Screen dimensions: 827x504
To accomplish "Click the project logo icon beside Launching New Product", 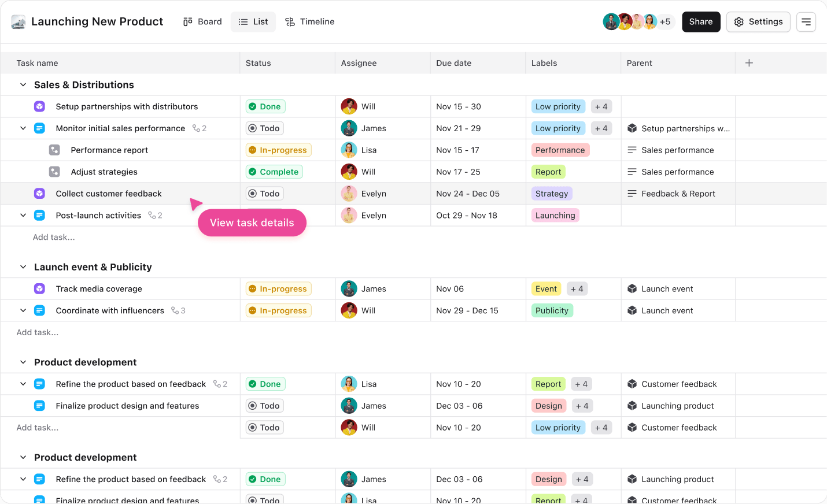I will coord(19,22).
